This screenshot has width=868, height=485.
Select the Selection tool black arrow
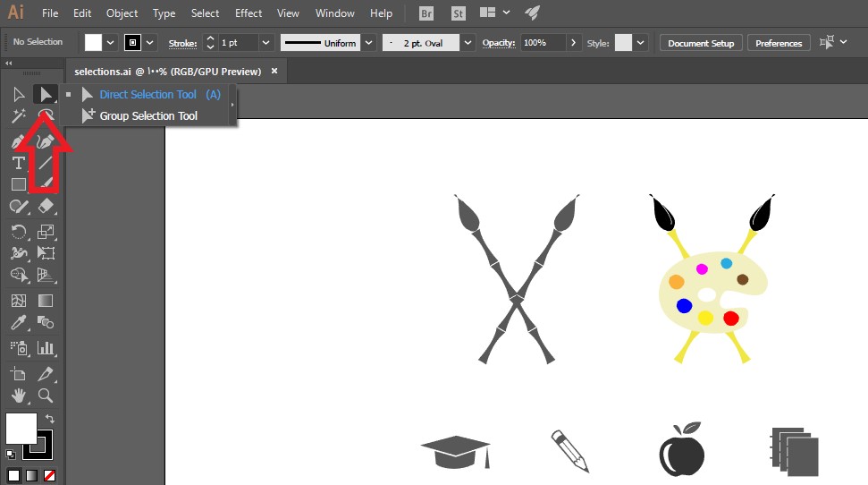coord(18,94)
